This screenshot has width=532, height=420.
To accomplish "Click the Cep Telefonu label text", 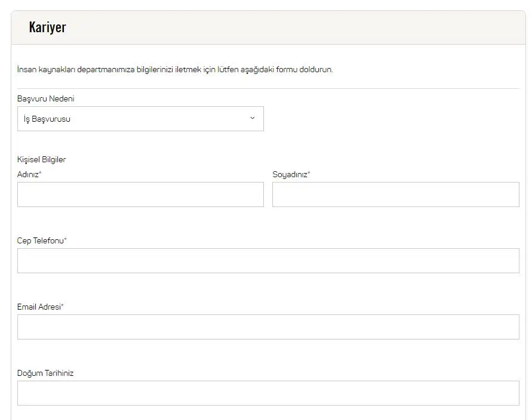I will click(41, 240).
